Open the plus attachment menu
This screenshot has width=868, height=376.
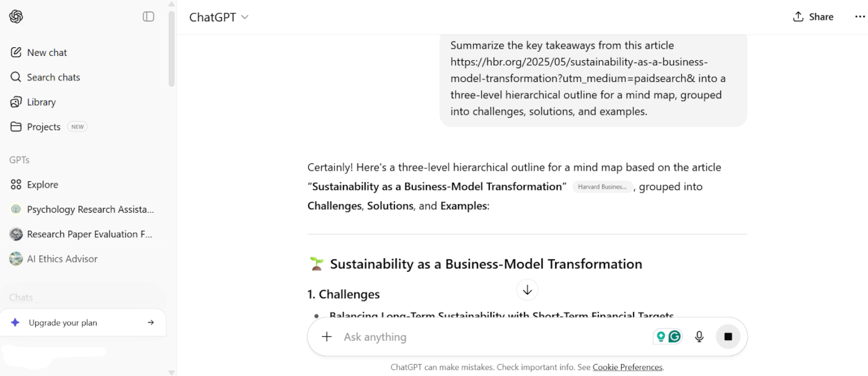(x=327, y=337)
